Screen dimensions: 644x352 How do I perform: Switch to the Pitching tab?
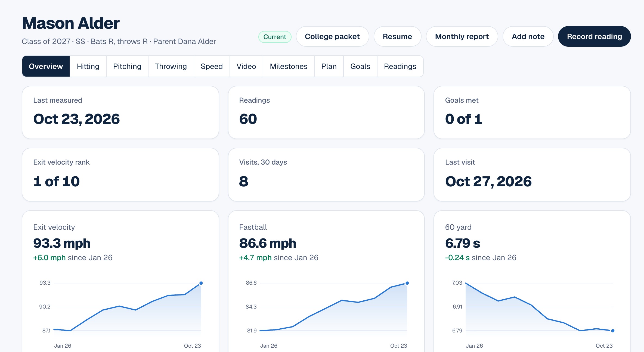click(x=127, y=66)
